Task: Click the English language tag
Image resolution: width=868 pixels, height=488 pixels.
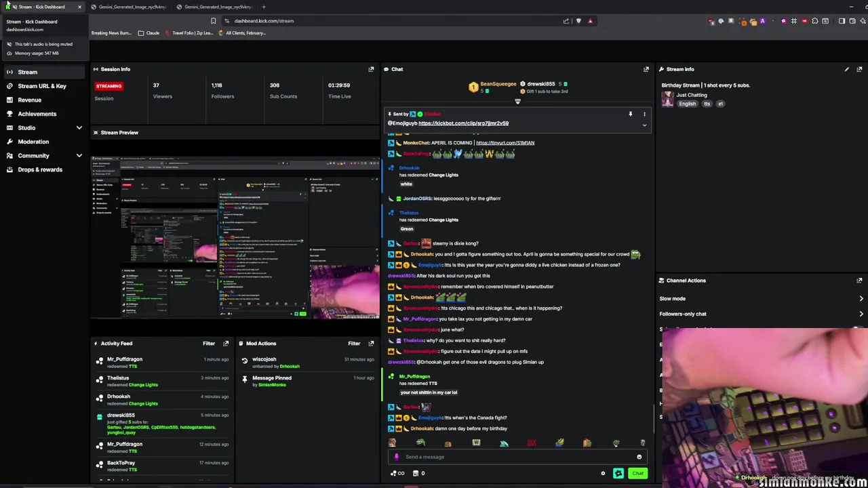Action: (x=688, y=104)
